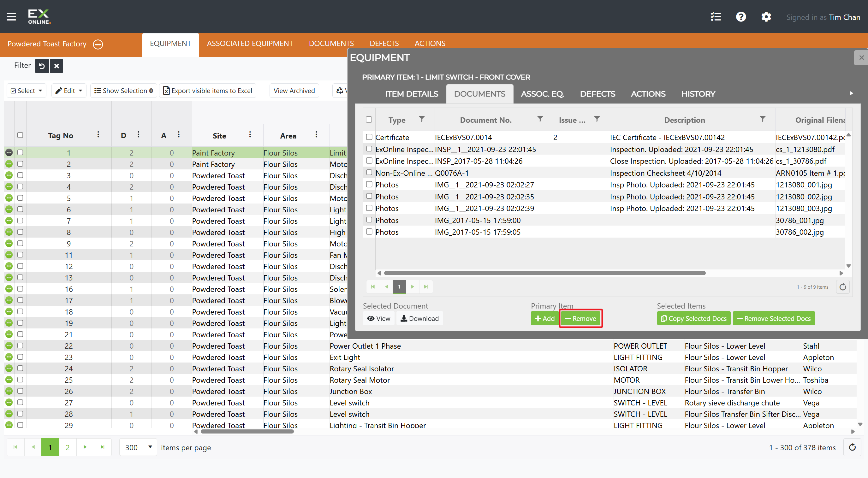The height and width of the screenshot is (478, 868).
Task: Refresh the main equipment grid
Action: pos(852,447)
